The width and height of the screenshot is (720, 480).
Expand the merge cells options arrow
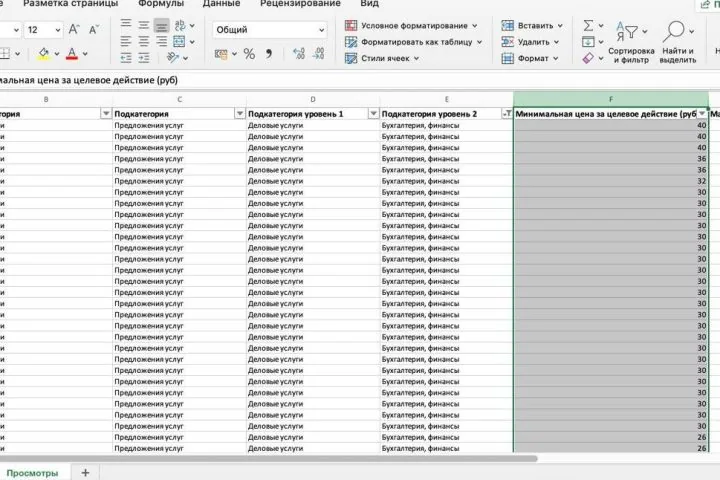click(x=192, y=42)
